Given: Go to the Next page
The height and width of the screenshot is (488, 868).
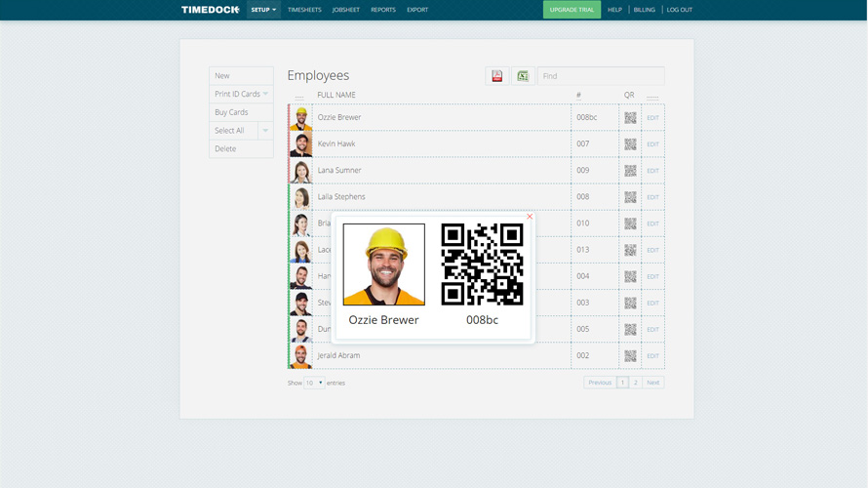Looking at the screenshot, I should (x=653, y=383).
